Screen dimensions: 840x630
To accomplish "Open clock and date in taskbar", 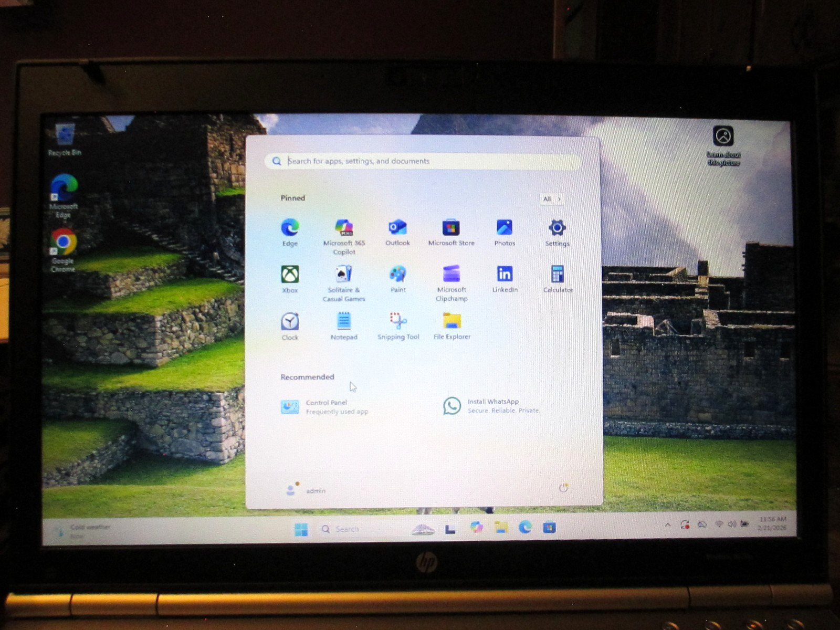I will [x=772, y=523].
